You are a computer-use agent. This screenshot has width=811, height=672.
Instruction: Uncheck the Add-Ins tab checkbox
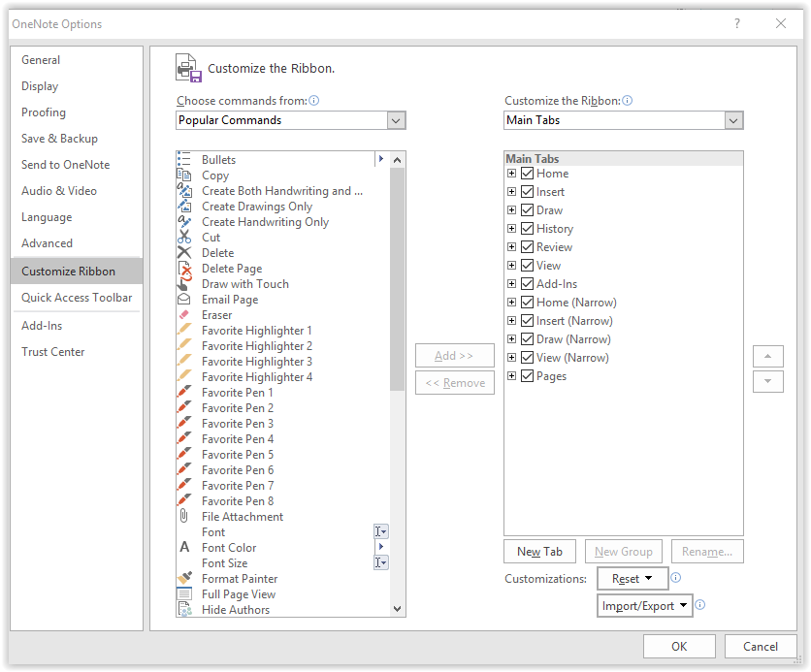[527, 284]
